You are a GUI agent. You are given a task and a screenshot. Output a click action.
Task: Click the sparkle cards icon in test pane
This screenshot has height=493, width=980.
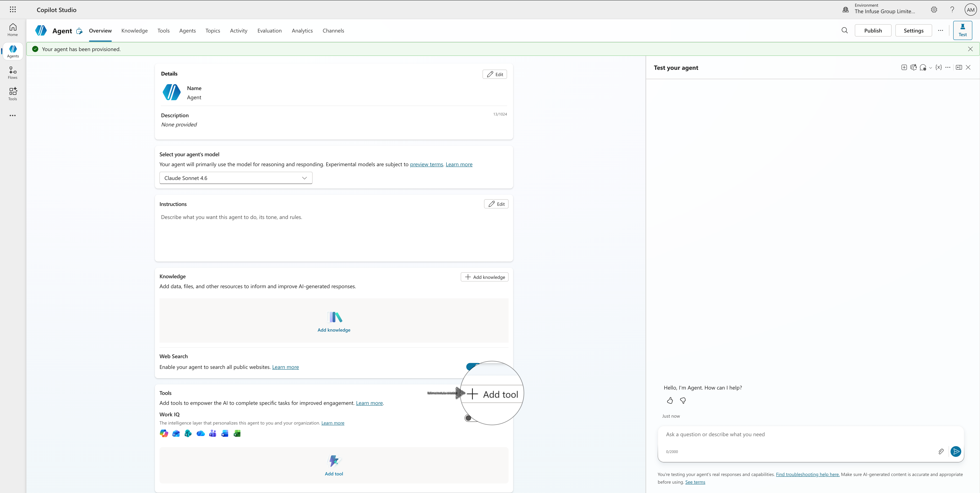click(x=913, y=67)
